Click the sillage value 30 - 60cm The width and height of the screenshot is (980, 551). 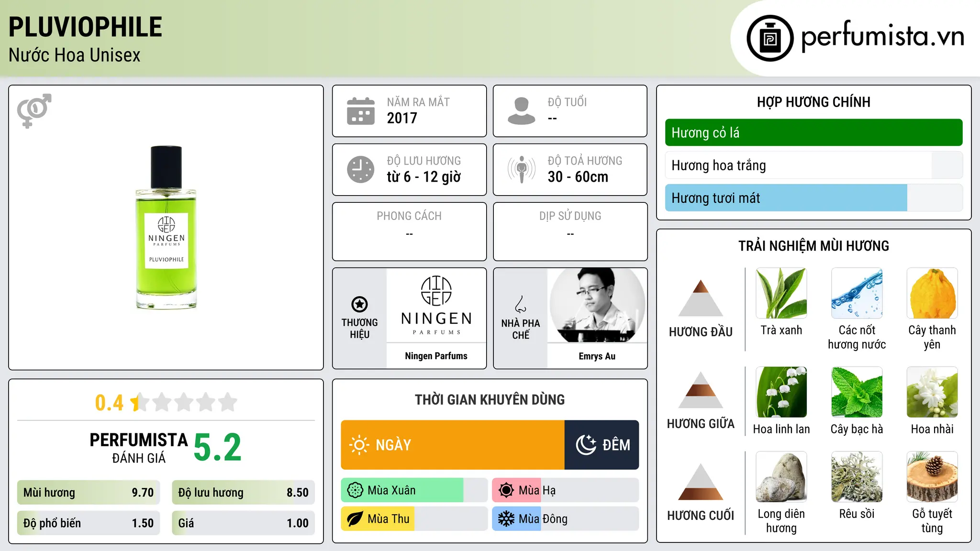[578, 177]
